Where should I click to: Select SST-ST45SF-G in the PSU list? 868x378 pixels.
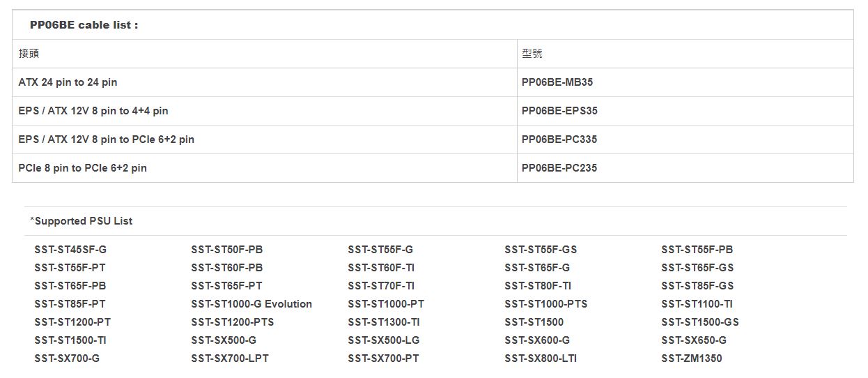(70, 250)
